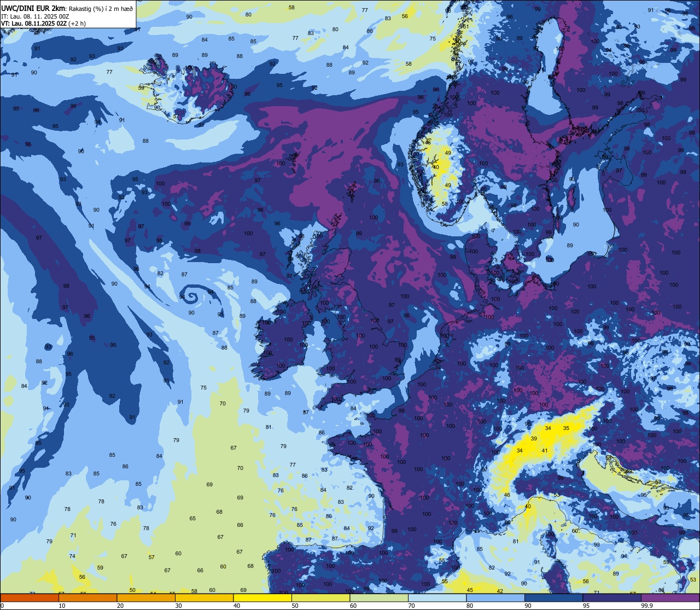Click the 40–50 % bright yellow legend swatch
Image resolution: width=700 pixels, height=610 pixels.
tap(262, 597)
